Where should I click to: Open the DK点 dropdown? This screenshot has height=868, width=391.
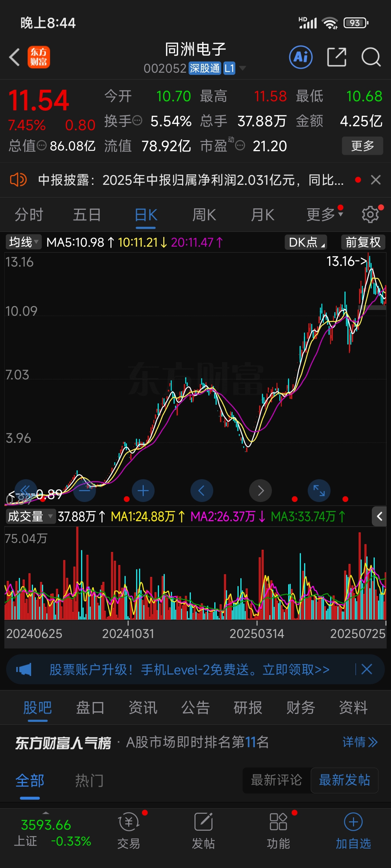click(x=306, y=242)
